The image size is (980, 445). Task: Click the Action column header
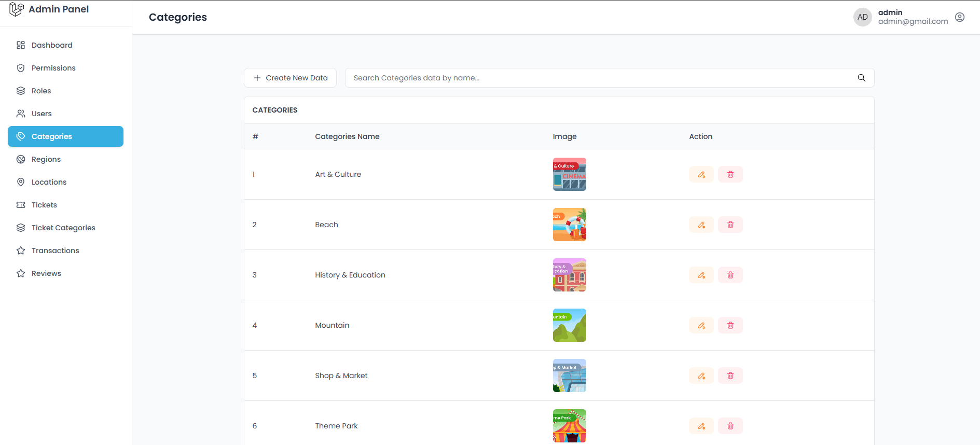coord(700,136)
